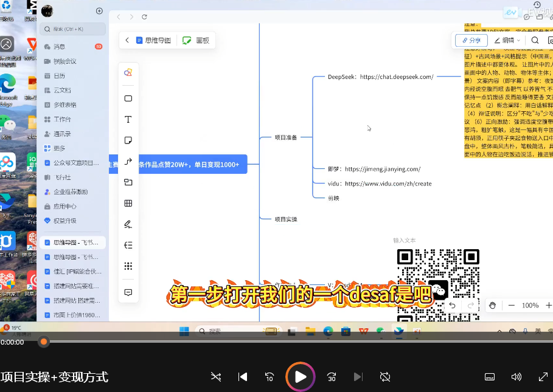Select the Text tool
Viewport: 553px width, 392px height.
[128, 119]
